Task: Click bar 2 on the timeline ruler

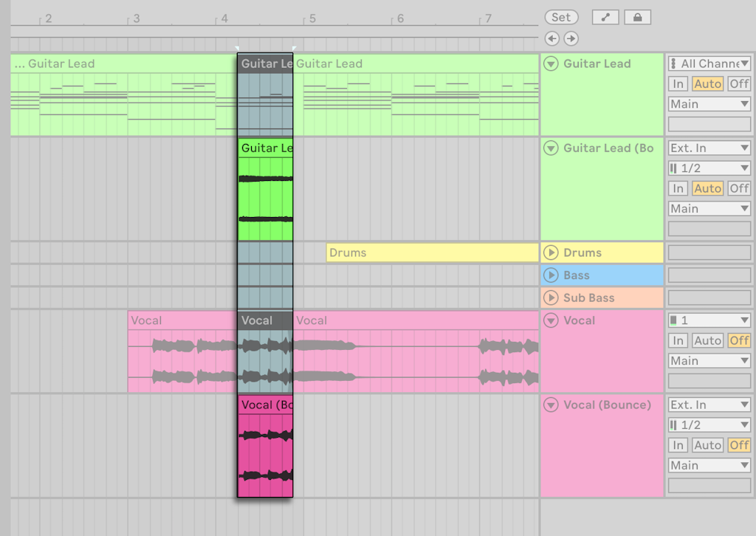Action: click(48, 18)
